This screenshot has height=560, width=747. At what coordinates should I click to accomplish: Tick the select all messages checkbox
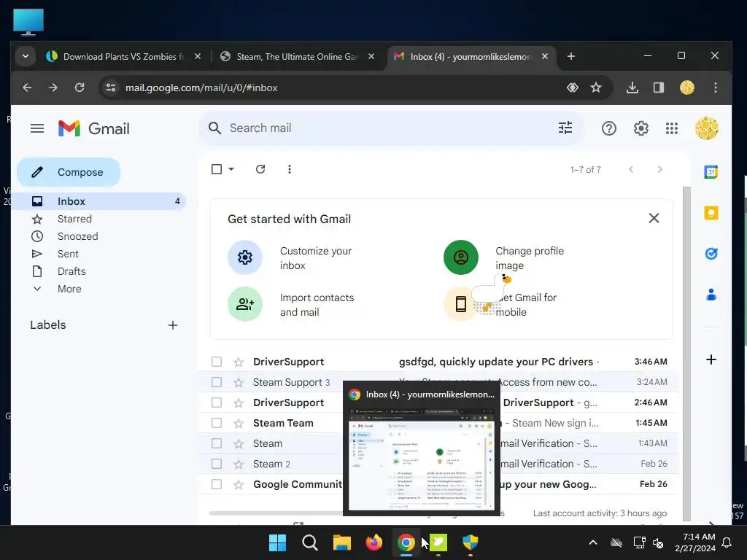click(x=216, y=169)
